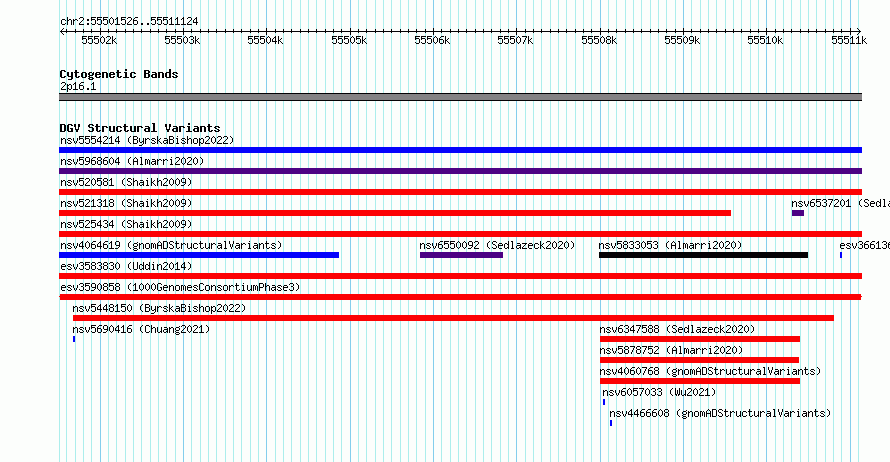Open the esv3583830 (Uddin2014) label
The image size is (890, 462).
pyautogui.click(x=126, y=266)
